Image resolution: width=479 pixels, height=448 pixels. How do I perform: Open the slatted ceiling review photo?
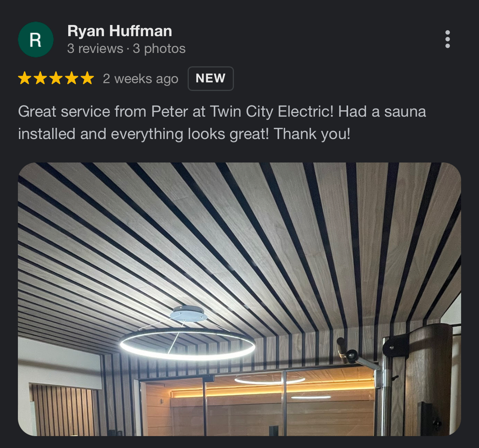[239, 299]
